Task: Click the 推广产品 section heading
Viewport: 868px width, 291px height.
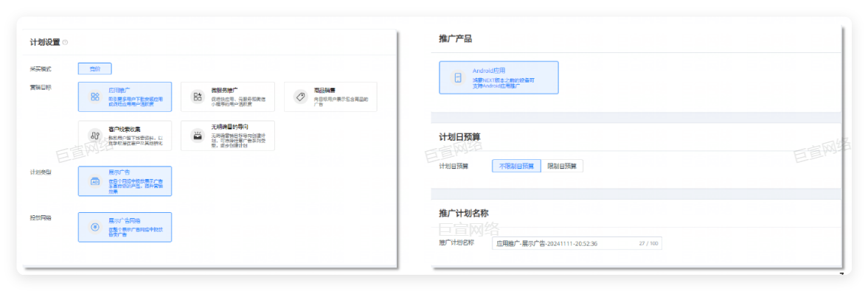Action: pos(455,39)
